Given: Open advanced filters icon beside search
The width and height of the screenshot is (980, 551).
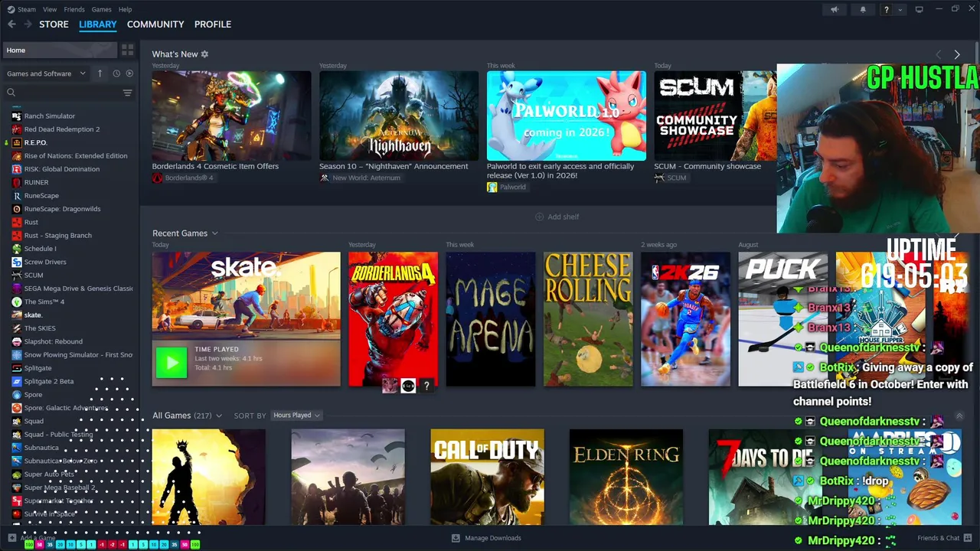Looking at the screenshot, I should pyautogui.click(x=127, y=93).
